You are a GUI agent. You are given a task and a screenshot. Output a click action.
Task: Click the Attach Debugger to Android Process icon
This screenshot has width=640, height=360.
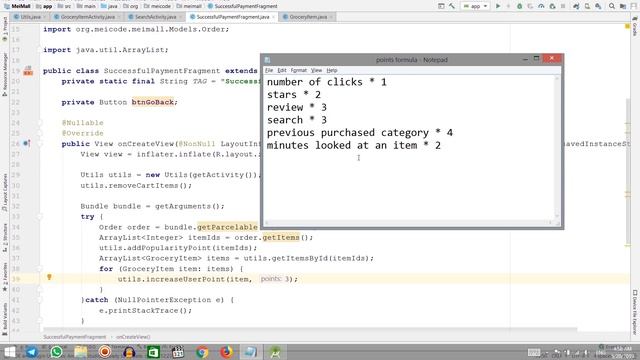click(x=552, y=6)
